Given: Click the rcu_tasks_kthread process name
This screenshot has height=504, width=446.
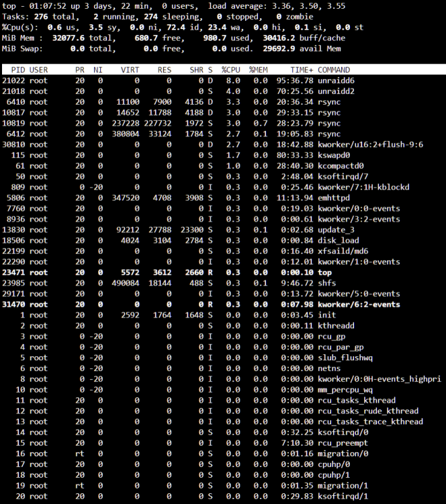Looking at the screenshot, I should pos(357,401).
